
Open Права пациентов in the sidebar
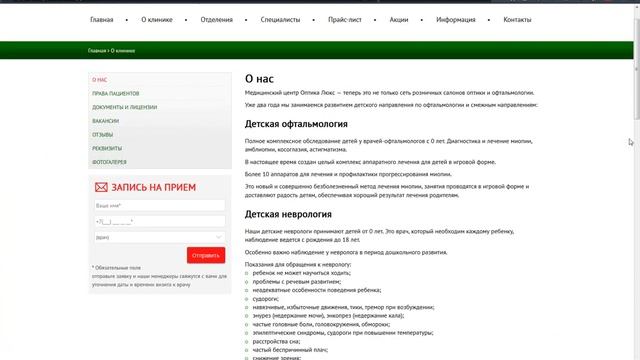(116, 93)
